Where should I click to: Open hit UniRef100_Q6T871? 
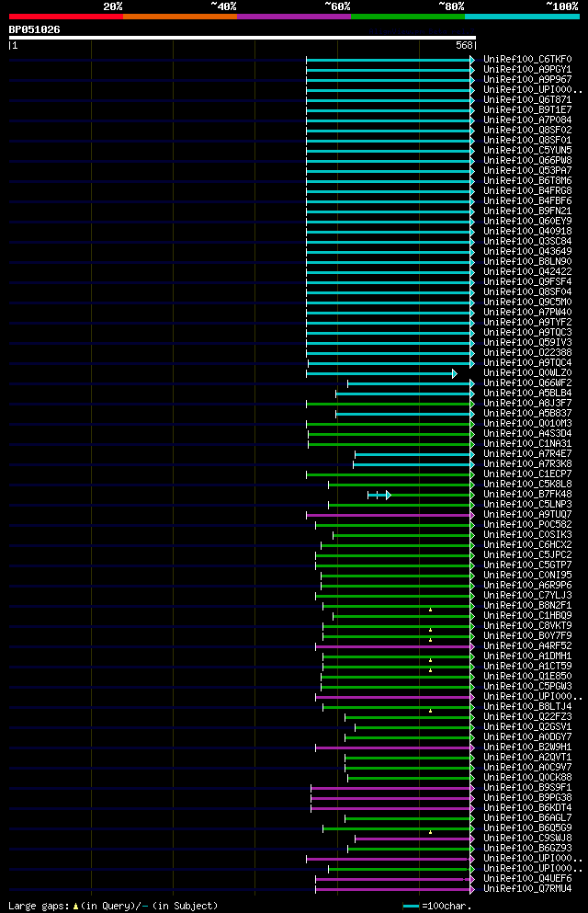pos(527,99)
